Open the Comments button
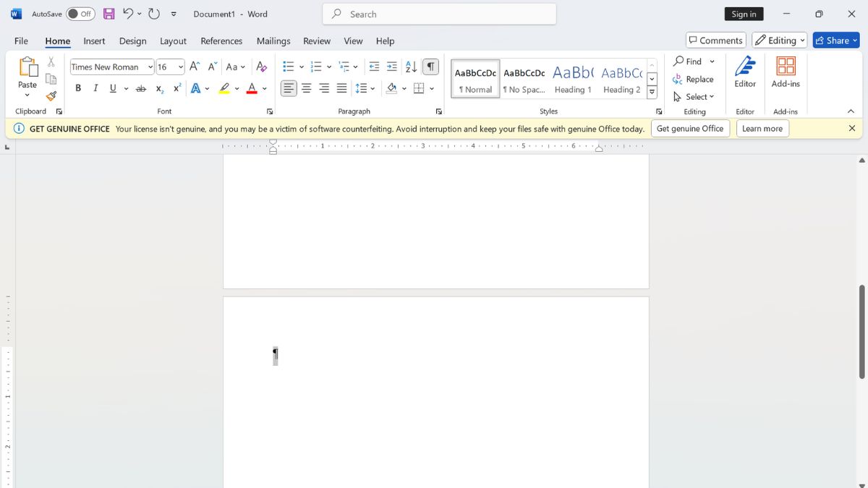 [x=716, y=40]
